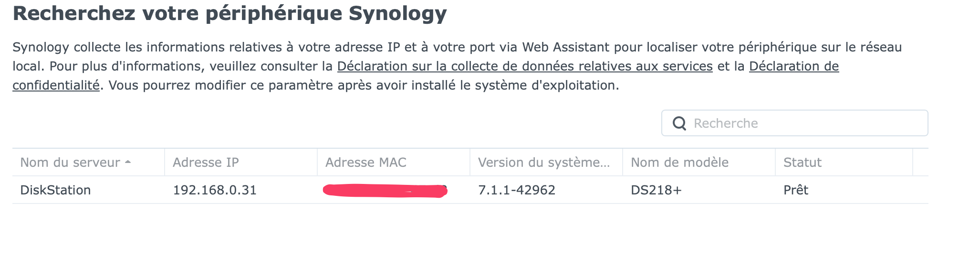Sort by the Nom du serveur column
Viewport: 980px width, 264px height.
click(70, 162)
